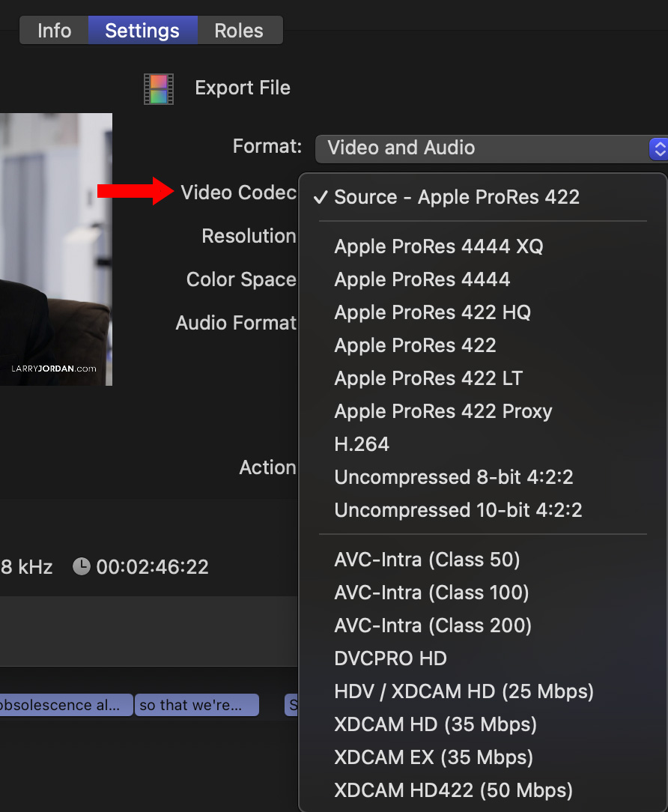Select the 'so that we're...' caption clip

[196, 705]
